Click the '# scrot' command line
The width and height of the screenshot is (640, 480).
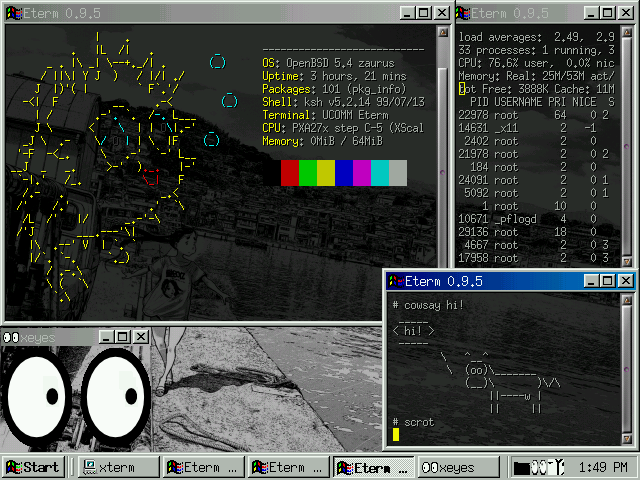tap(413, 422)
